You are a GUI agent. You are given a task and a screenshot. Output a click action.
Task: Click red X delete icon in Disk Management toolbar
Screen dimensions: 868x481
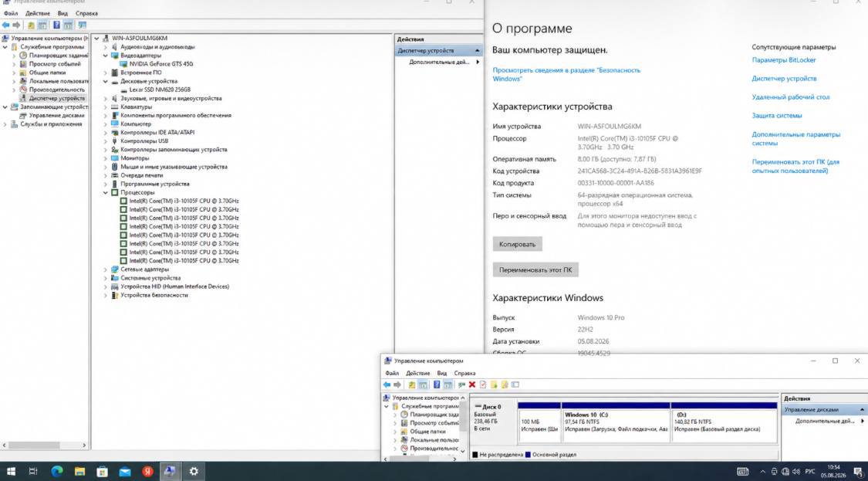click(472, 384)
